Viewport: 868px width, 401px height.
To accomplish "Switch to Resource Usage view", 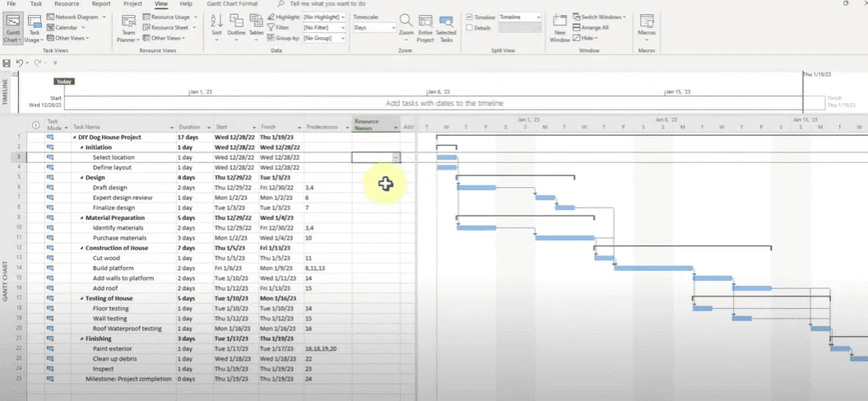I will 169,17.
